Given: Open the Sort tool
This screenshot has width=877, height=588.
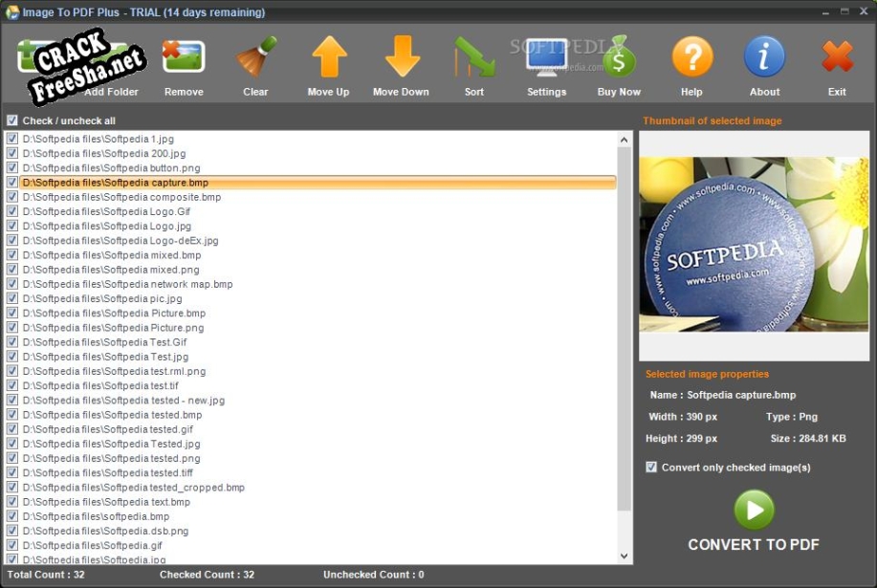Looking at the screenshot, I should [474, 59].
